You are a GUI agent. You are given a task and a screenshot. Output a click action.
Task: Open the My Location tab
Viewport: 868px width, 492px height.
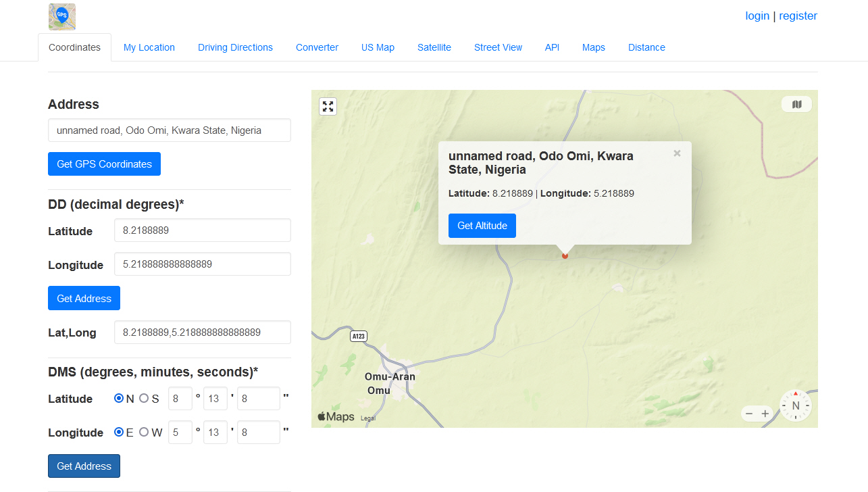tap(149, 47)
